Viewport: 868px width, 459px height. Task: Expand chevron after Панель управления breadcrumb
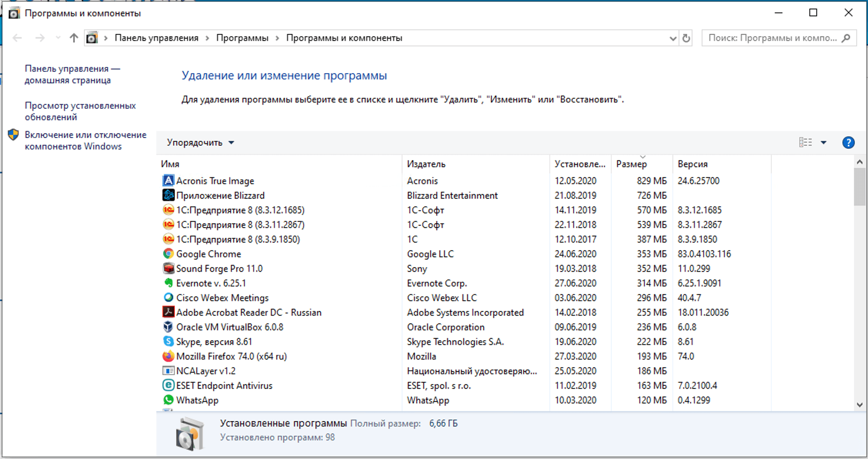[207, 38]
